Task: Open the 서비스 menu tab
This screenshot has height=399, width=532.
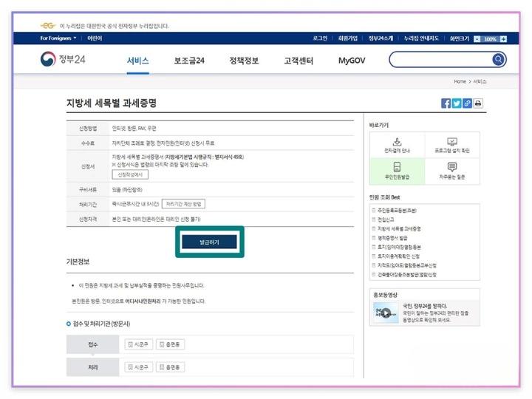Action: click(137, 61)
